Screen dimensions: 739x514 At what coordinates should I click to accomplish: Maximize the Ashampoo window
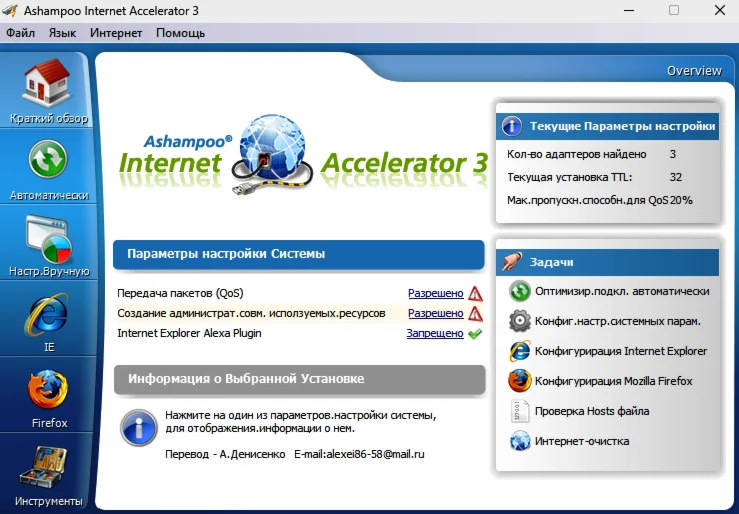tap(674, 10)
